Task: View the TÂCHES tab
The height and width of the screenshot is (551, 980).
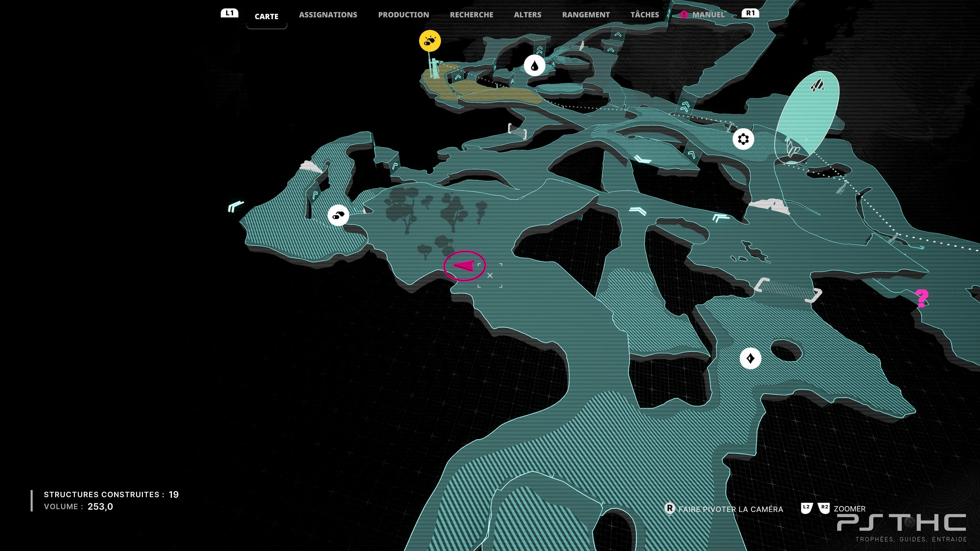Action: tap(645, 15)
